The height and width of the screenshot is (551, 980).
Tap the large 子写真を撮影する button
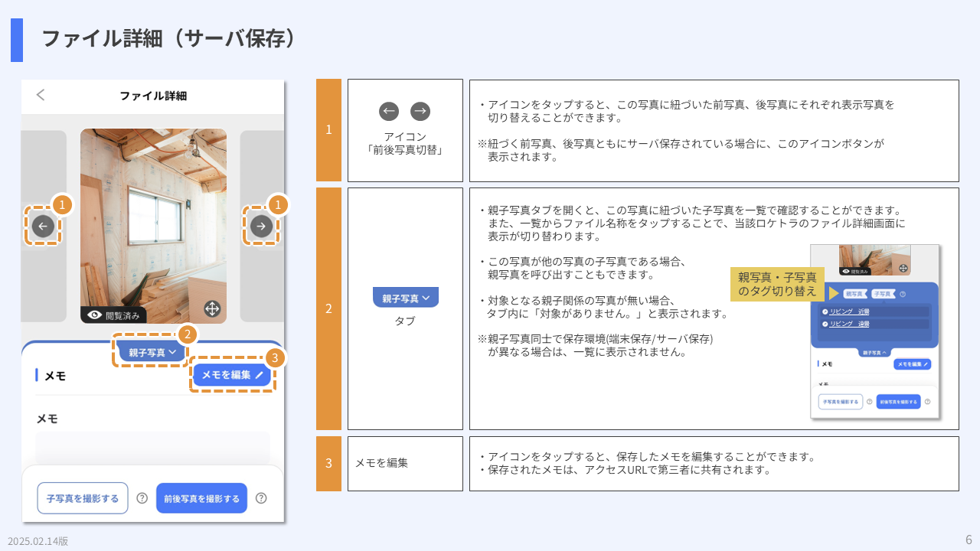click(83, 498)
